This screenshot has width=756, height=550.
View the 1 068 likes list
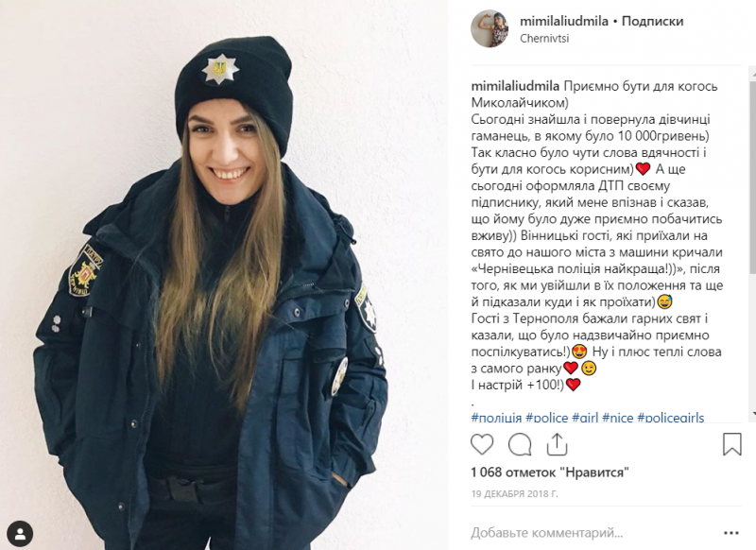pos(550,473)
